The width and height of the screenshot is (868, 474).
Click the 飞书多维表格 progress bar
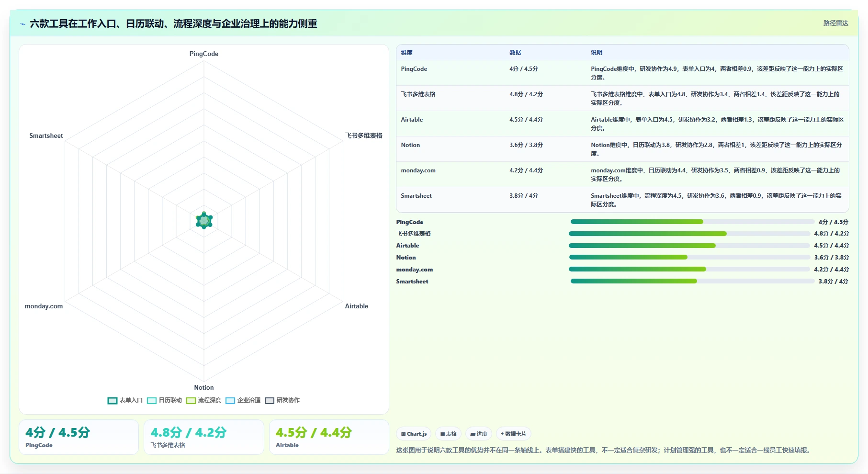point(689,234)
